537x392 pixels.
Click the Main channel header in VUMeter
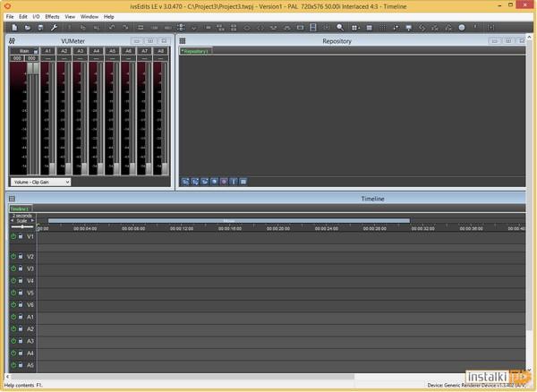tap(24, 51)
